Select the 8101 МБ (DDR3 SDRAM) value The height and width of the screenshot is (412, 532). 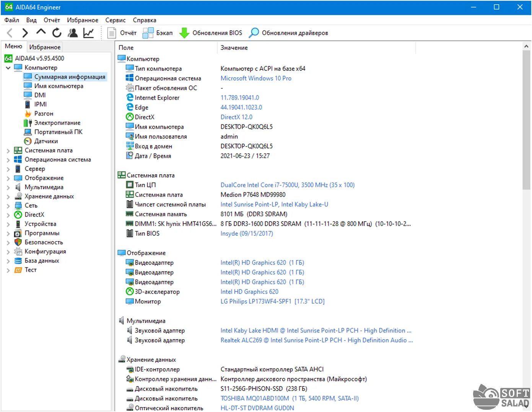coord(254,214)
